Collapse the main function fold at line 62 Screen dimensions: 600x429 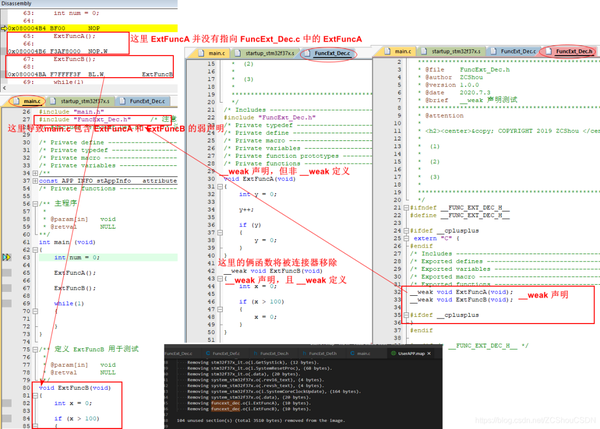click(35, 250)
